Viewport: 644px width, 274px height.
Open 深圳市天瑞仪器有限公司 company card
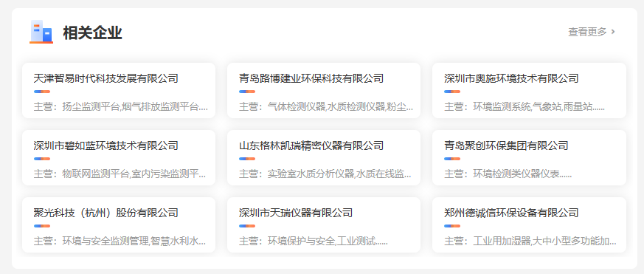coord(296,213)
